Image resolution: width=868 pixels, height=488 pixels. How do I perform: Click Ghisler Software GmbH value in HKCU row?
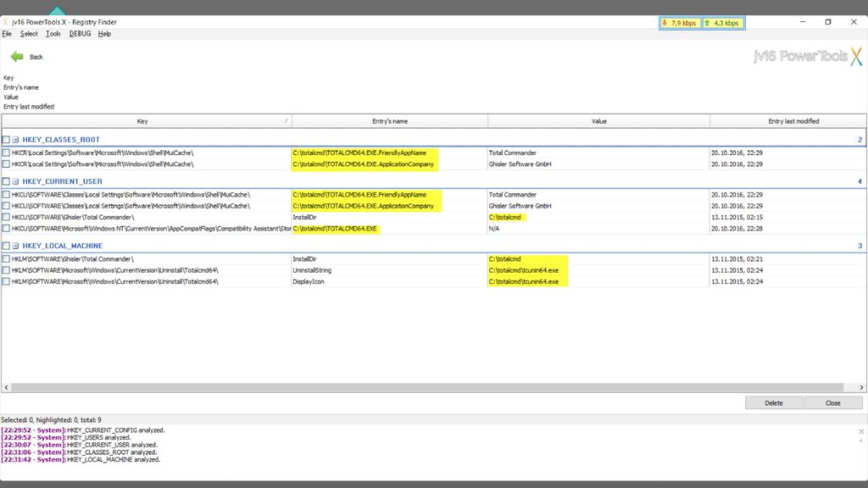click(x=520, y=206)
